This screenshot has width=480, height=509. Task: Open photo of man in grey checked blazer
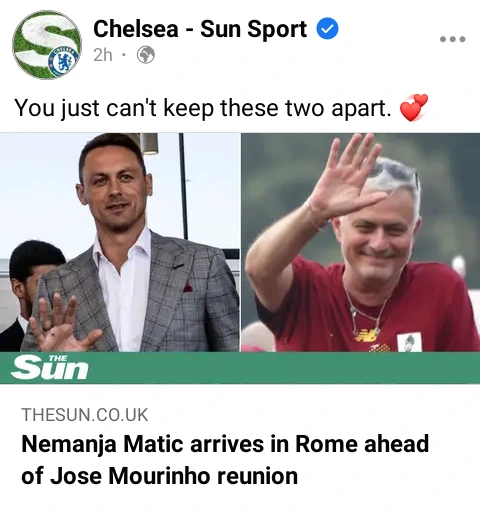click(x=120, y=242)
